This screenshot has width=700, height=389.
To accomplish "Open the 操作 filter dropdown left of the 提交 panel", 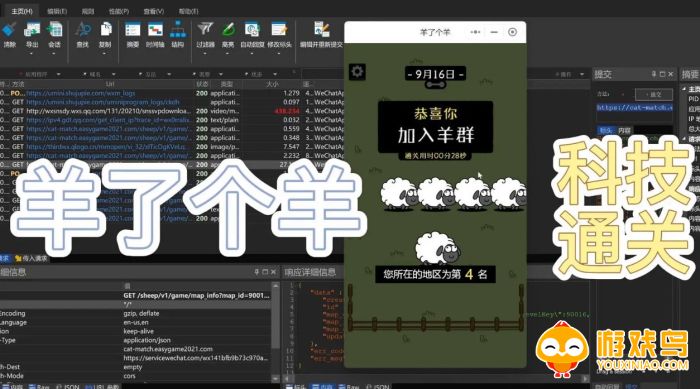I will coord(582,74).
